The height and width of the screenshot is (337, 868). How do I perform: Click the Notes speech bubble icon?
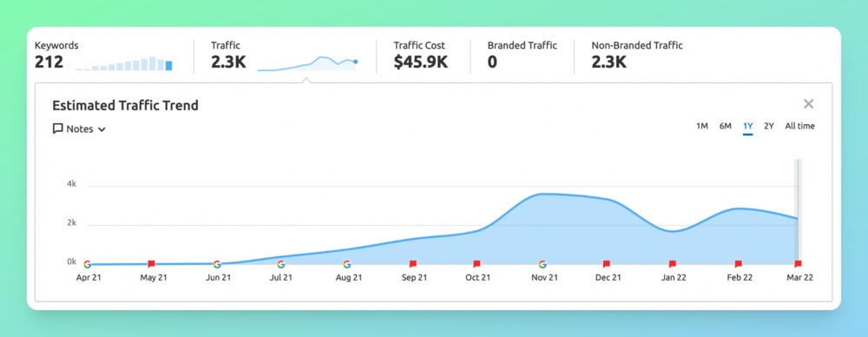click(57, 129)
